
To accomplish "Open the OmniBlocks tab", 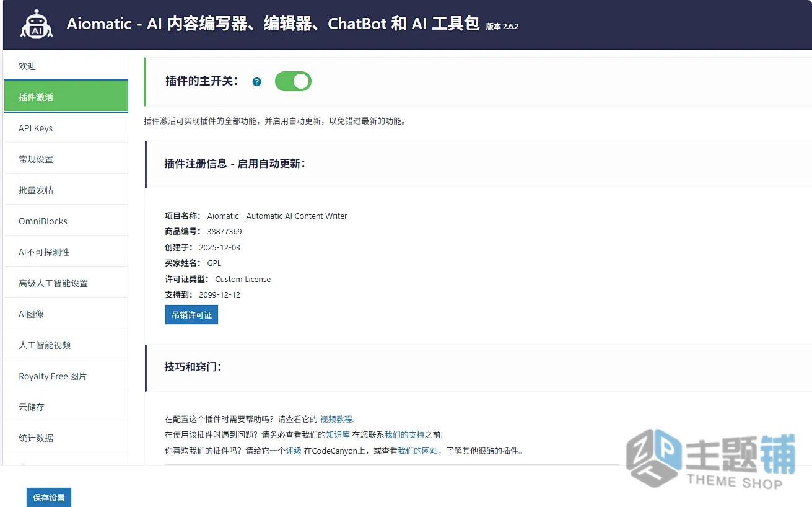I will (x=66, y=221).
